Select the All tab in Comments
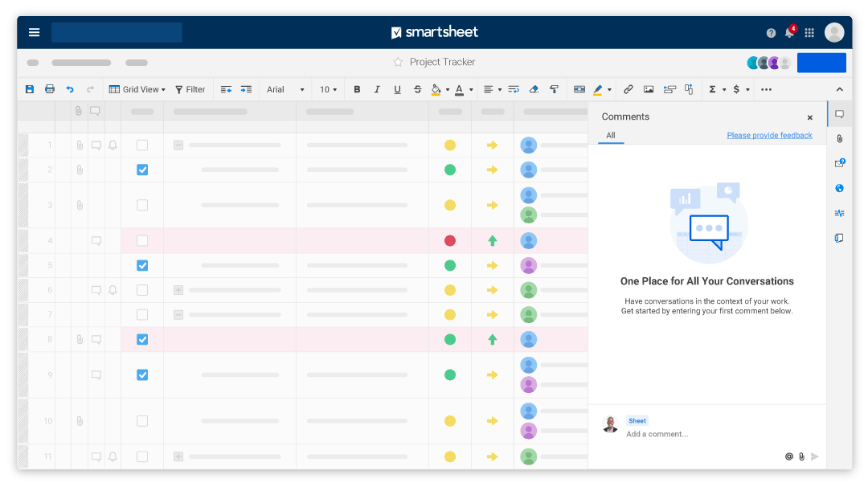The image size is (868, 495). coord(611,136)
